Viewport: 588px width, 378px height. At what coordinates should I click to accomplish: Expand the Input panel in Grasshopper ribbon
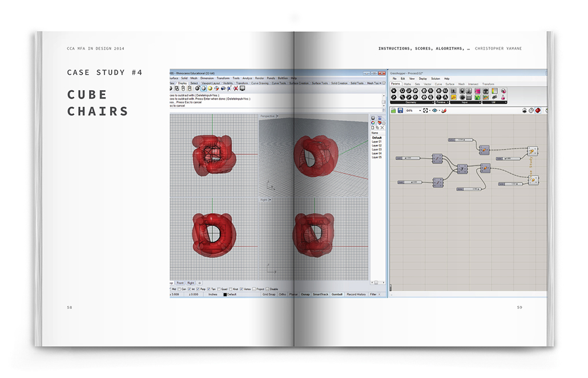[x=465, y=102]
